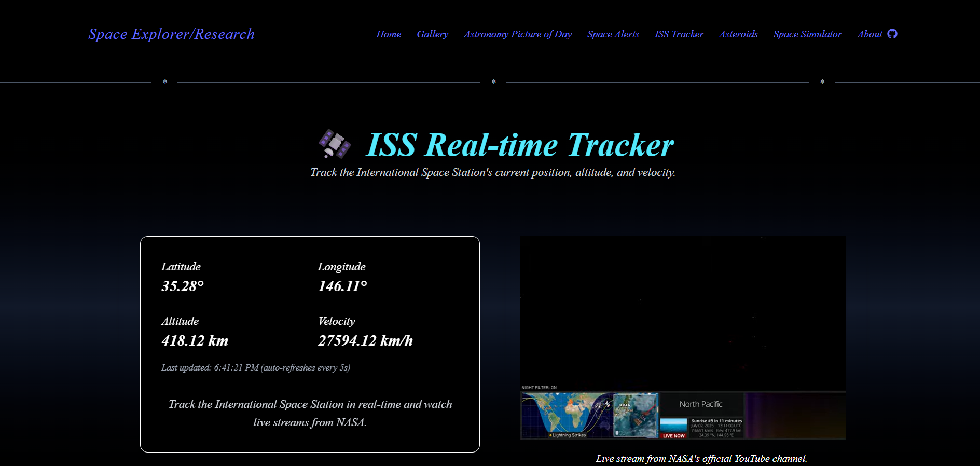
Task: Click the 'watch live streams from NASA' paragraph
Action: [x=310, y=413]
